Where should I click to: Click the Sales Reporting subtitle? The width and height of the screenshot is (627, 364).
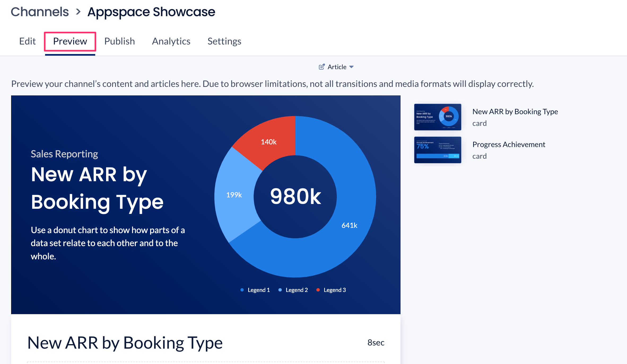[x=64, y=154]
